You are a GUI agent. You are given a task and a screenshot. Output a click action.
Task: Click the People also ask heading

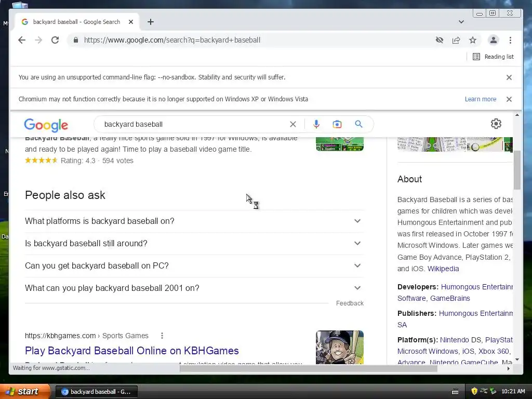pyautogui.click(x=65, y=195)
